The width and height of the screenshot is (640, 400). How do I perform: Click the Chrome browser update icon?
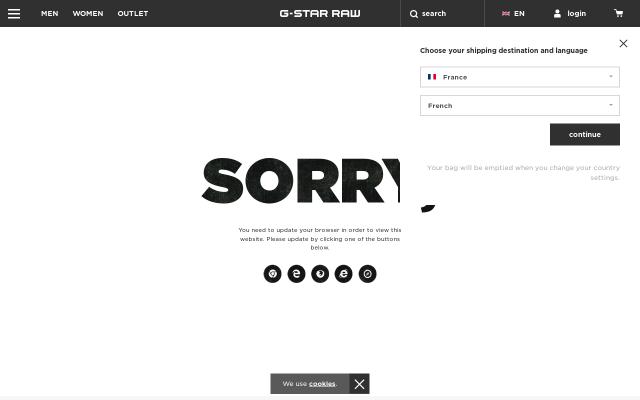pyautogui.click(x=273, y=274)
